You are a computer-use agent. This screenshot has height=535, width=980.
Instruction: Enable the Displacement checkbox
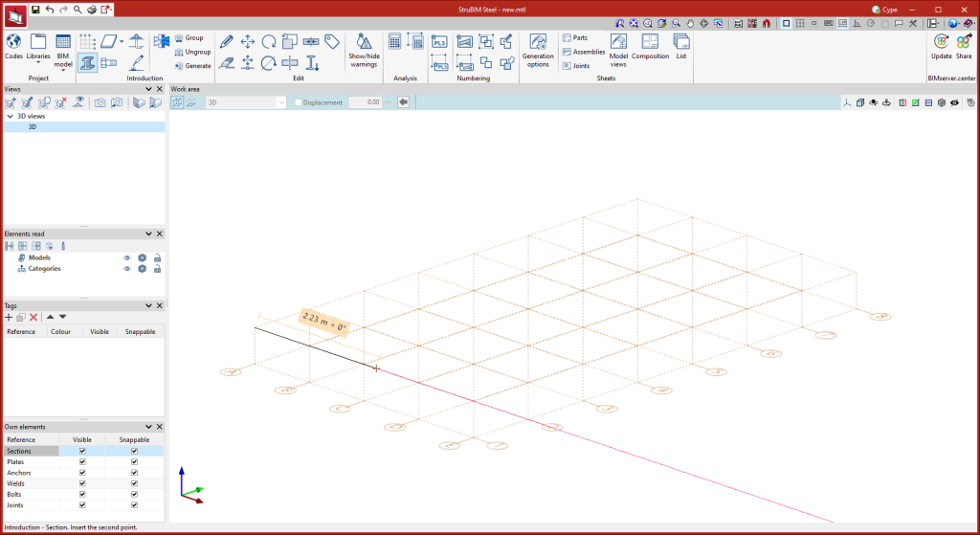pyautogui.click(x=298, y=102)
